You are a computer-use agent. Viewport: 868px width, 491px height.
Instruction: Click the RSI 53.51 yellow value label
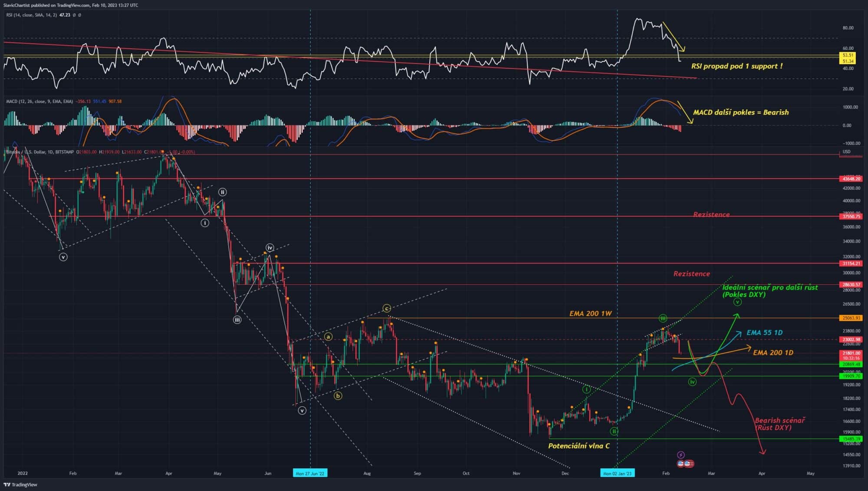848,56
